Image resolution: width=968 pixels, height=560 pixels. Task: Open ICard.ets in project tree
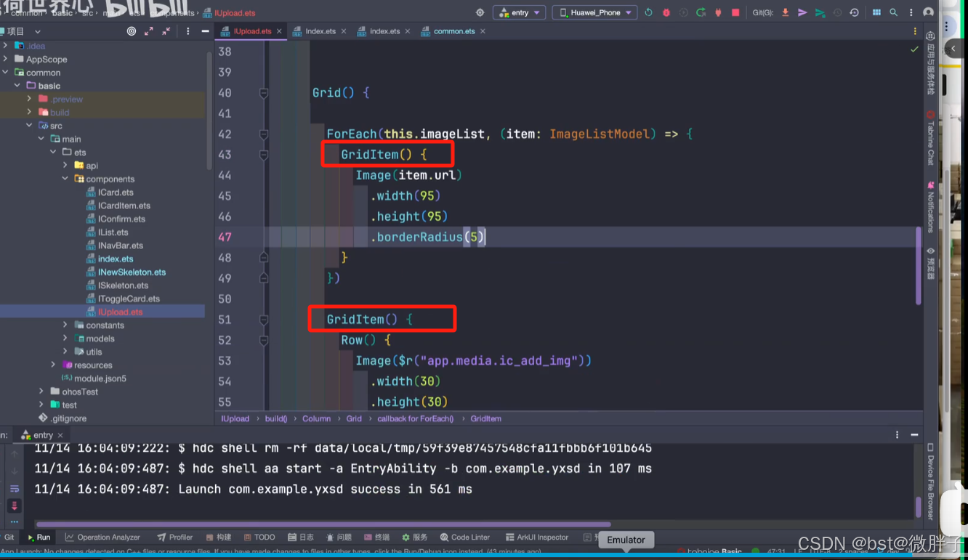coord(116,192)
